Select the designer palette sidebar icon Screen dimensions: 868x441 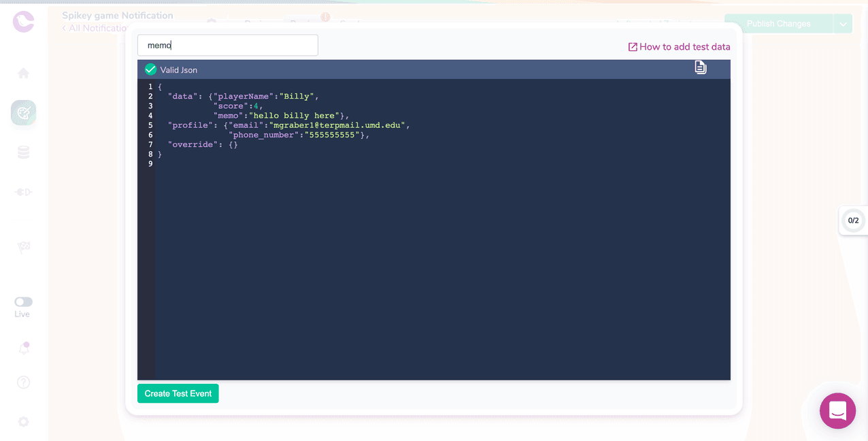click(23, 113)
